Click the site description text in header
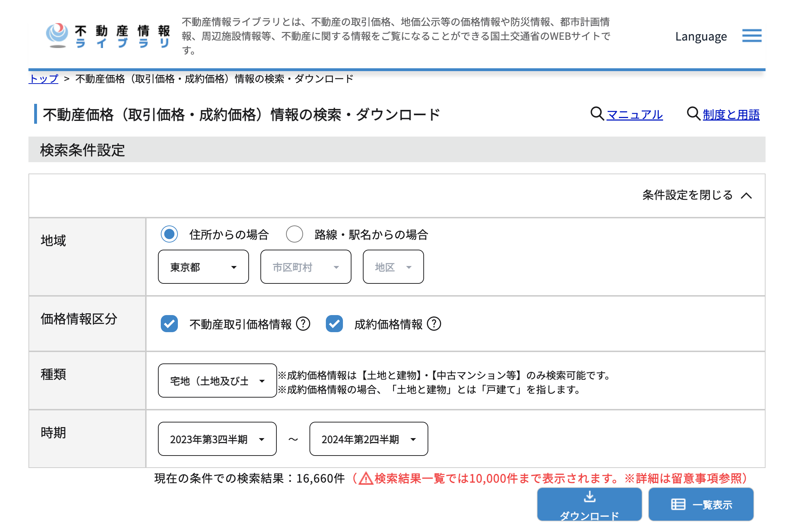Image resolution: width=794 pixels, height=532 pixels. [x=396, y=36]
